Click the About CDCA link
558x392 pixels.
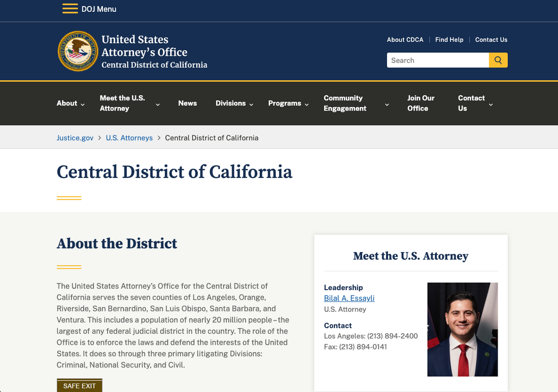click(405, 40)
